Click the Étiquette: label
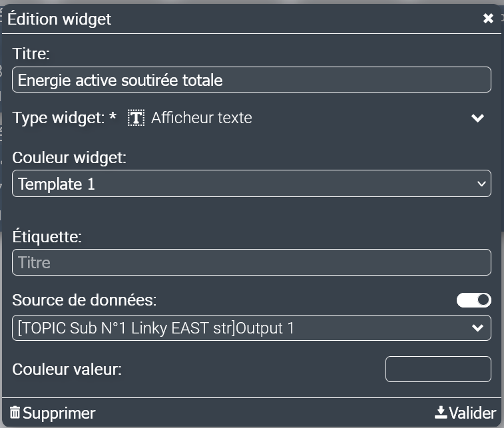This screenshot has width=504, height=428. click(x=47, y=236)
